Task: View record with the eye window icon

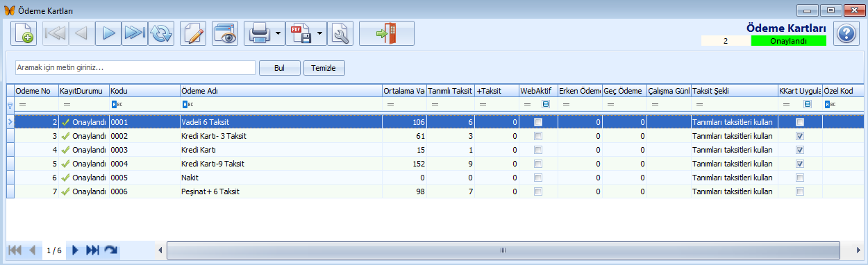Action: point(225,33)
